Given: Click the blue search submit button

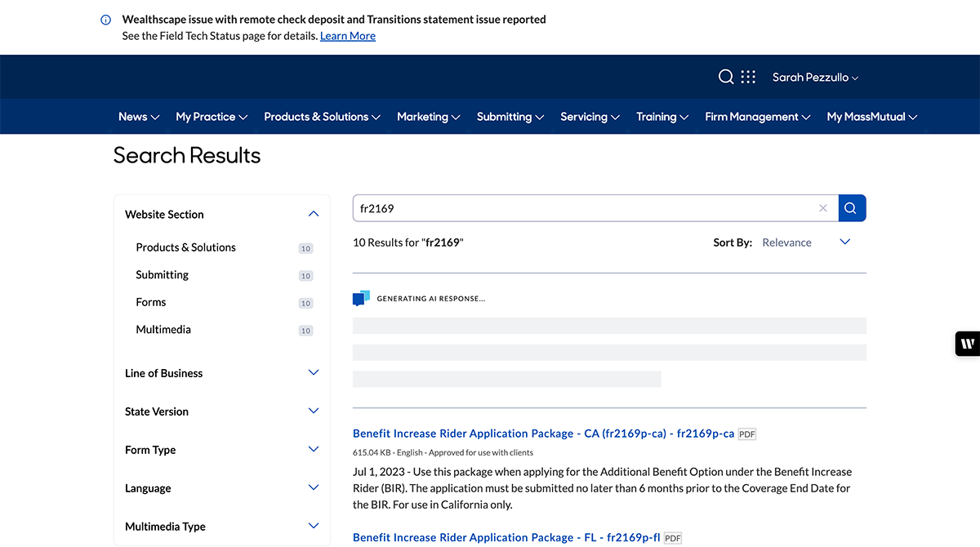Looking at the screenshot, I should point(852,208).
